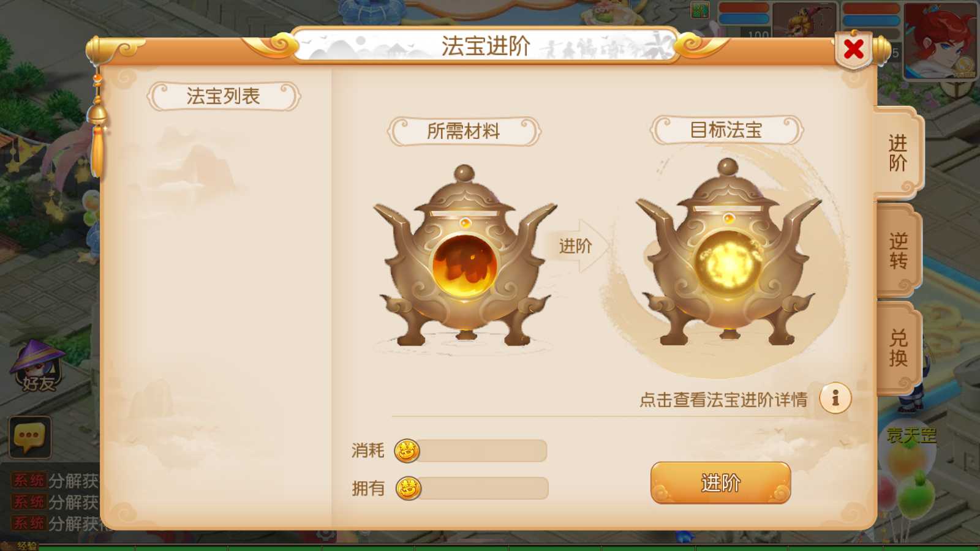Image resolution: width=980 pixels, height=551 pixels.
Task: Click the red-haired character avatar
Action: pos(940,40)
